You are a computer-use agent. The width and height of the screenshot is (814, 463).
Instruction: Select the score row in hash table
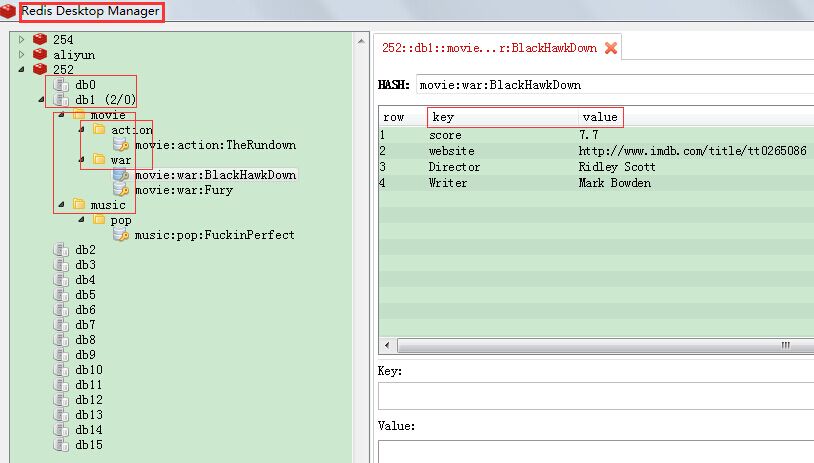pos(596,135)
